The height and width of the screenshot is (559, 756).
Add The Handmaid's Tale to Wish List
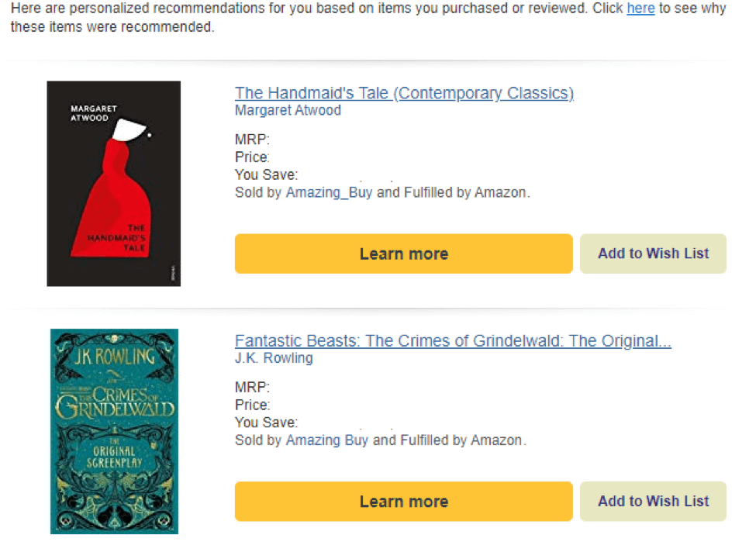coord(653,254)
